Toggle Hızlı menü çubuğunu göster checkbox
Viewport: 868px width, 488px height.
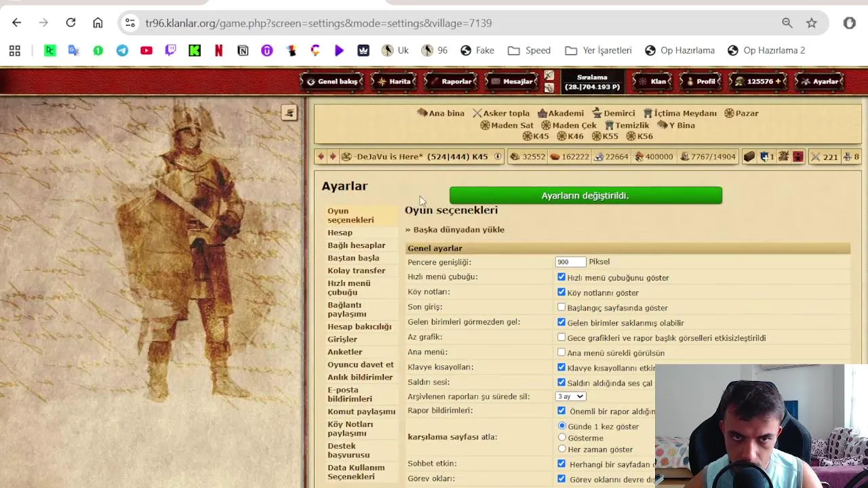[x=561, y=277]
